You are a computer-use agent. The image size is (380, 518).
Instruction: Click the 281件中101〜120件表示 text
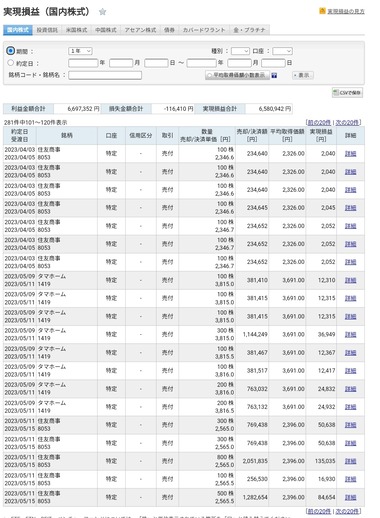[x=36, y=123]
